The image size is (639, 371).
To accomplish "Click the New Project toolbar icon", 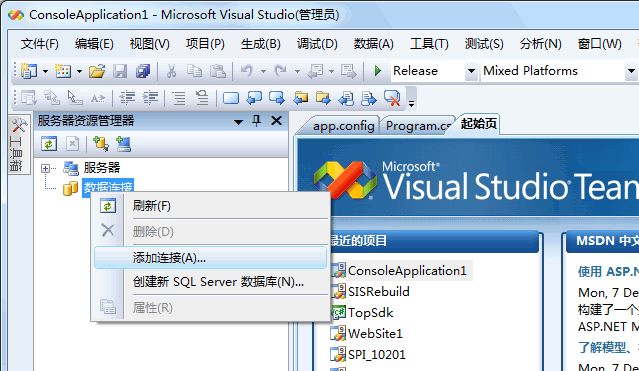I will coord(29,71).
